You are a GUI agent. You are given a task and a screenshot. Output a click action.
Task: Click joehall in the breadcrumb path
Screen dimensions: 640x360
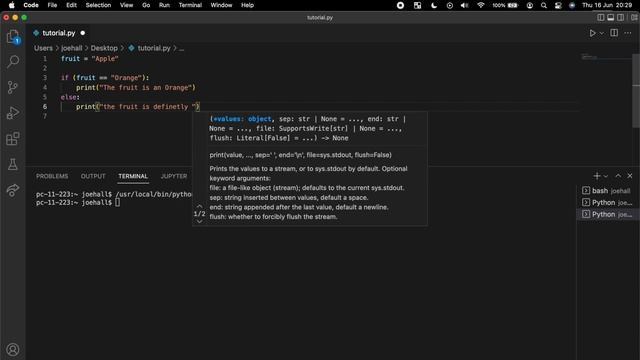(x=71, y=48)
